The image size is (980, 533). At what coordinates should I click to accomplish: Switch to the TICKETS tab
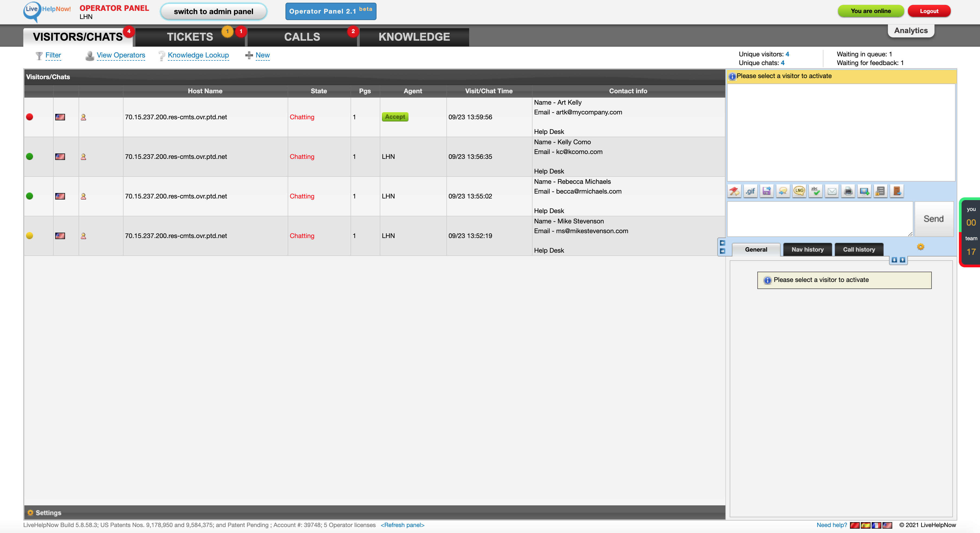(x=190, y=37)
